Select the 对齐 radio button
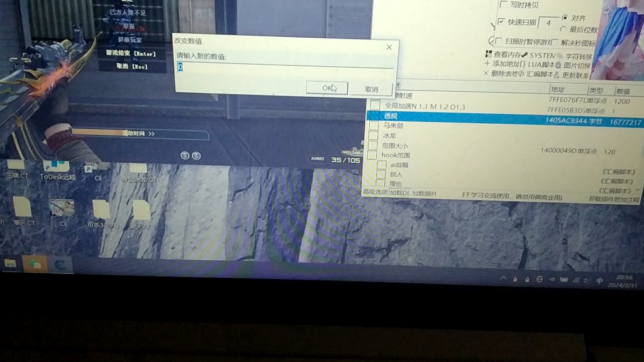 point(565,18)
